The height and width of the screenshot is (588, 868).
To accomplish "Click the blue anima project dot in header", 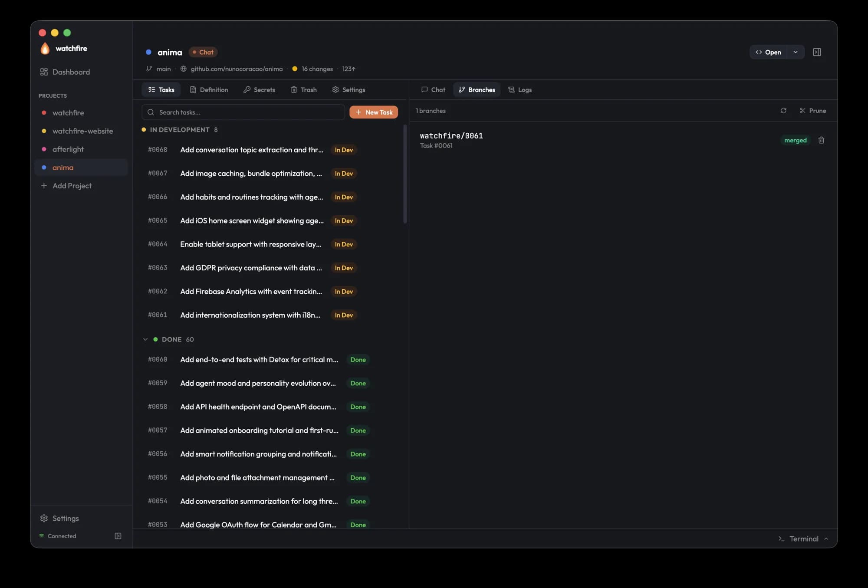I will (x=148, y=52).
